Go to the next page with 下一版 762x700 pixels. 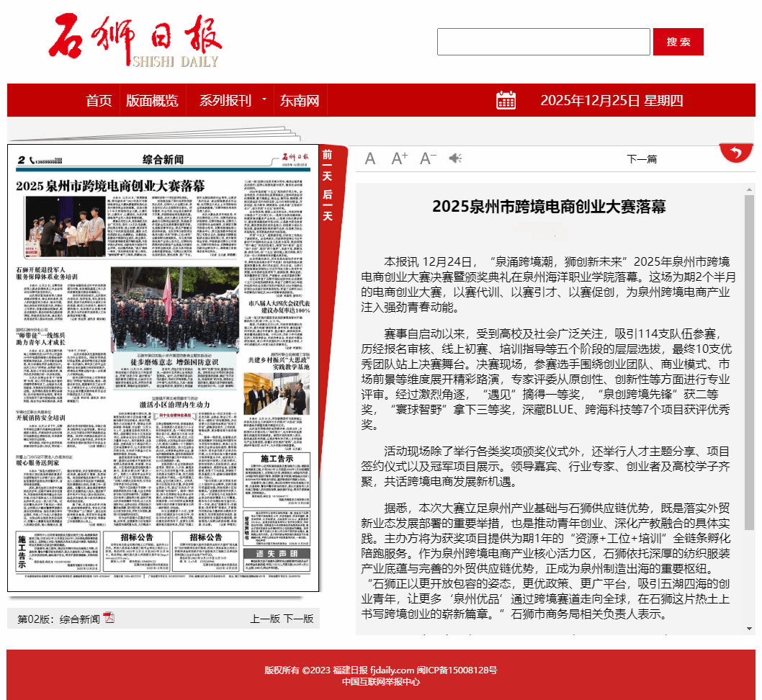coord(298,619)
